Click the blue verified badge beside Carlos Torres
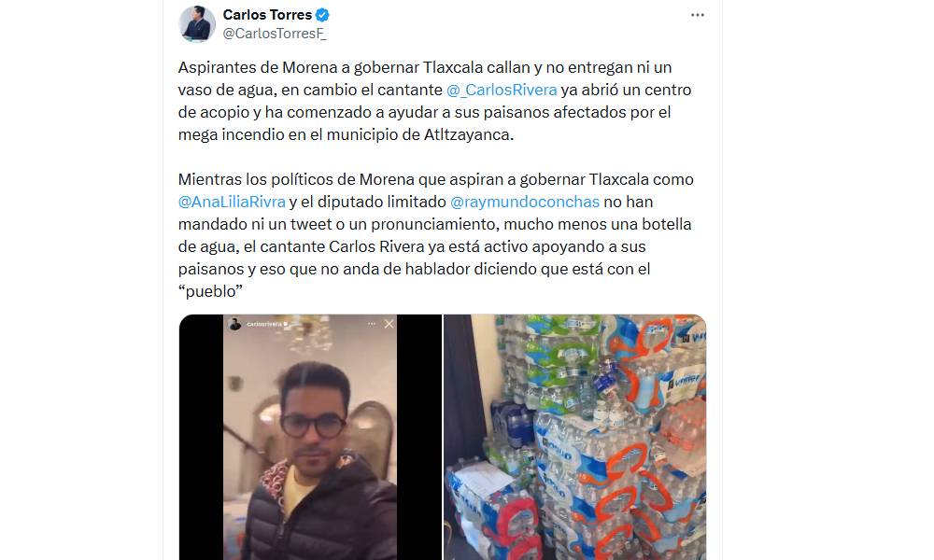 point(322,15)
